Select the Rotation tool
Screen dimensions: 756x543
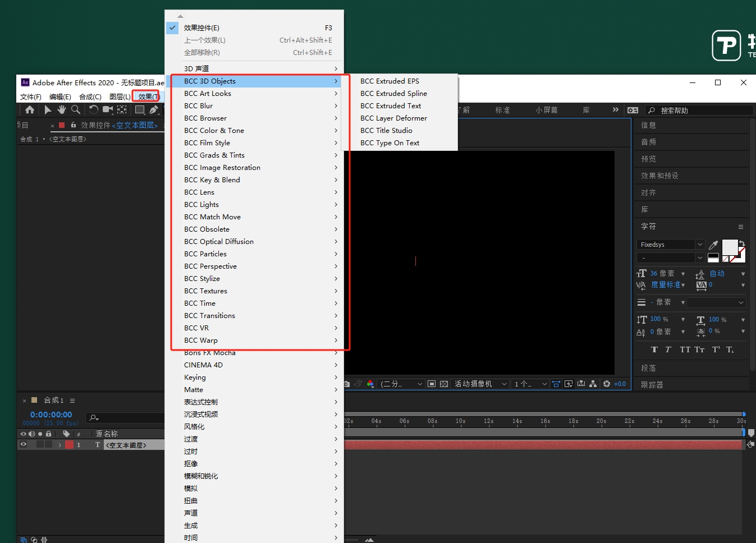94,110
